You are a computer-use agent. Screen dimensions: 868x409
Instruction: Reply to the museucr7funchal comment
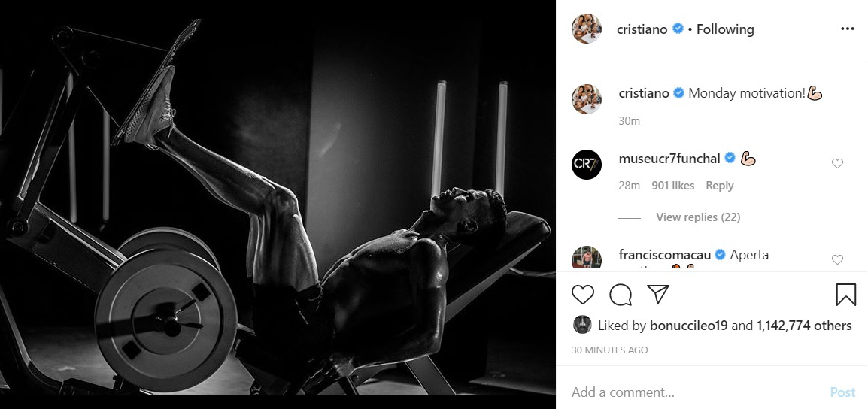719,186
